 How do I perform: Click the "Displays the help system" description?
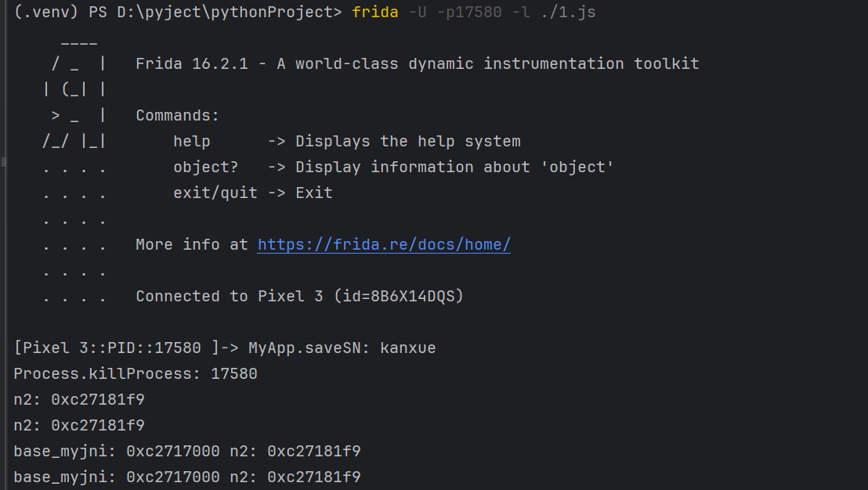pos(407,142)
